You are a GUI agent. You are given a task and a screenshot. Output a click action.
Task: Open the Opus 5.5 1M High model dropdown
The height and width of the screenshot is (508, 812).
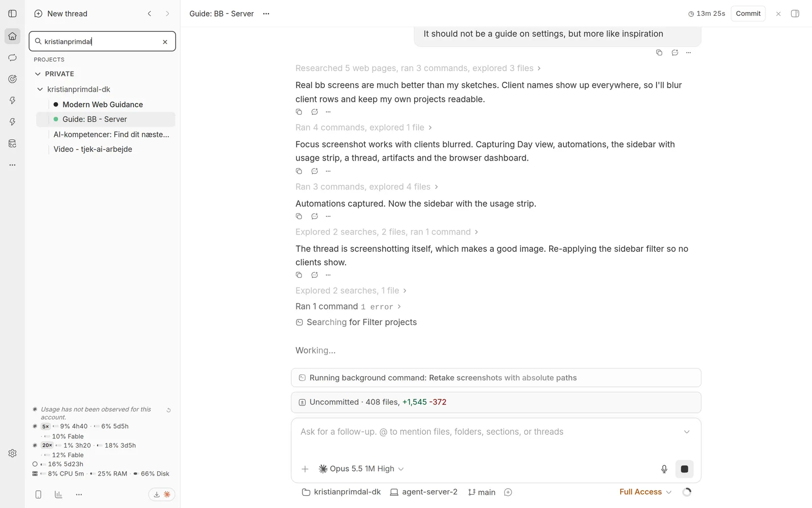(361, 469)
